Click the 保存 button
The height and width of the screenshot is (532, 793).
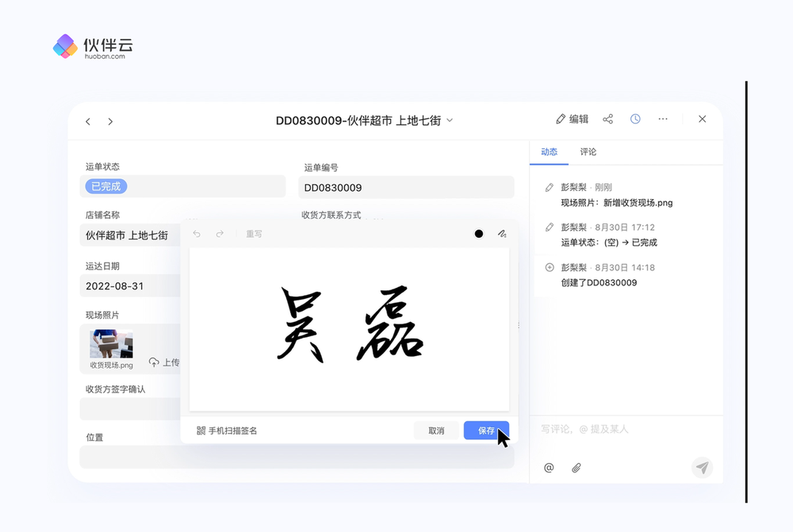486,431
